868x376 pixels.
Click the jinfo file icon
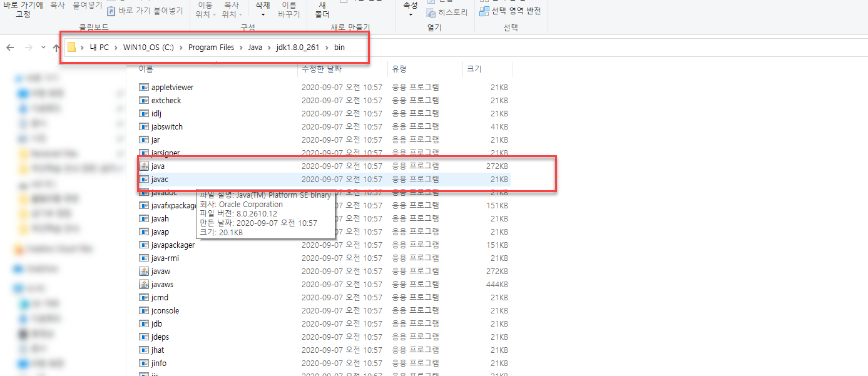pos(144,363)
